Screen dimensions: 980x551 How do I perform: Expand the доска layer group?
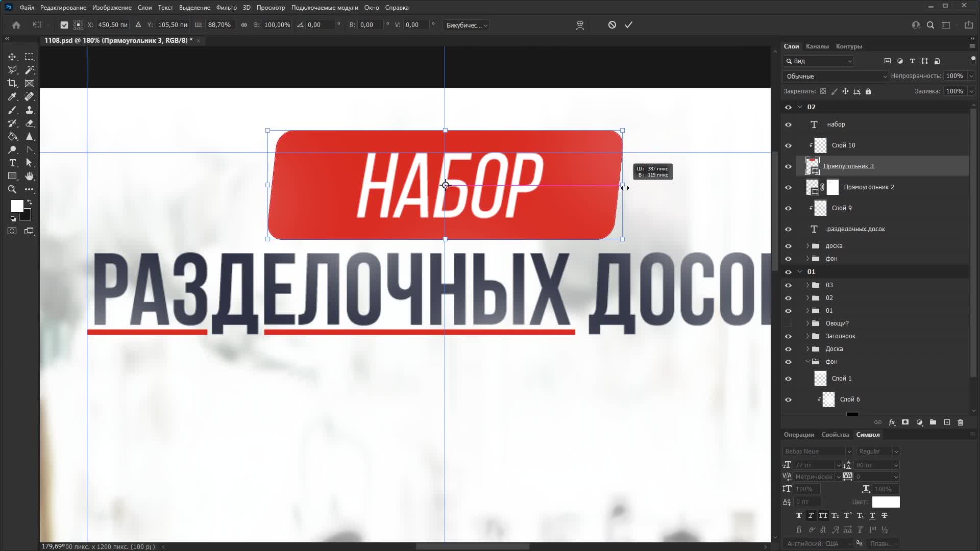coord(807,246)
